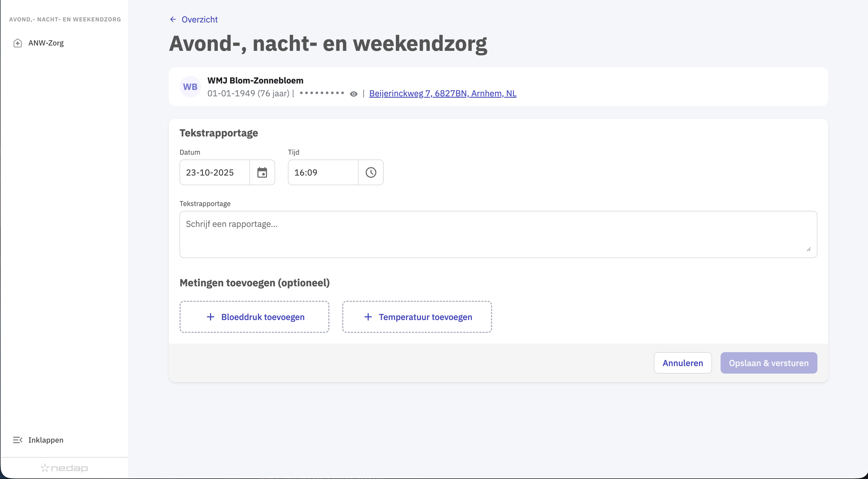Click the back arrow next to Overzicht
Screen dimensions: 868x479
point(173,20)
